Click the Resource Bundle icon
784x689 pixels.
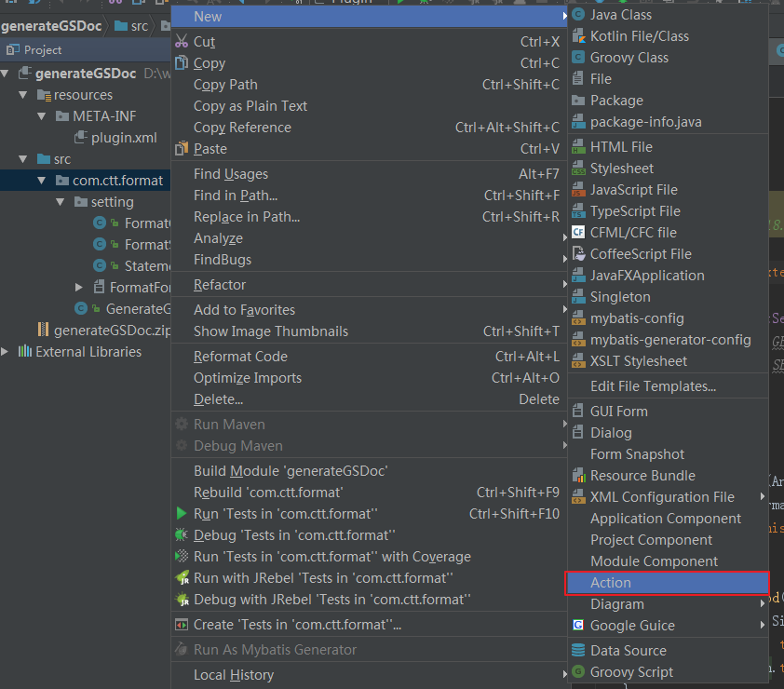coord(578,475)
